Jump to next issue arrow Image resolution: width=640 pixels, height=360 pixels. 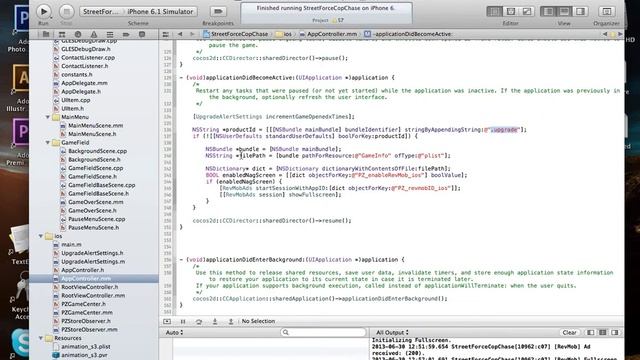[x=620, y=34]
